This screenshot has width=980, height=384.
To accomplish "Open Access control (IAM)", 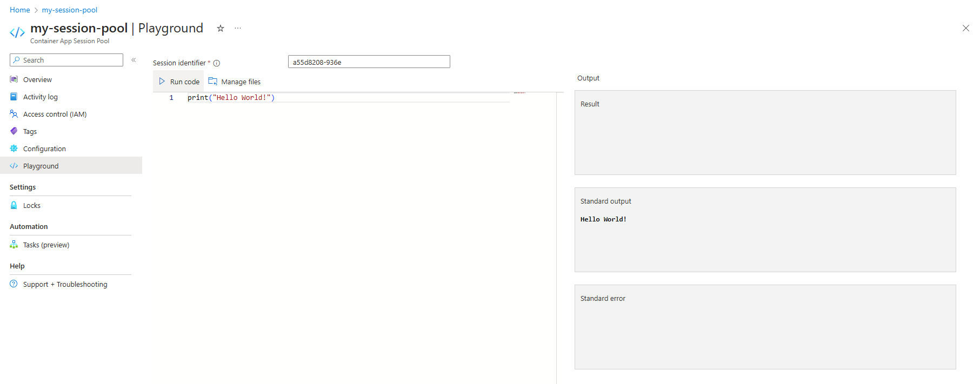I will coord(55,114).
